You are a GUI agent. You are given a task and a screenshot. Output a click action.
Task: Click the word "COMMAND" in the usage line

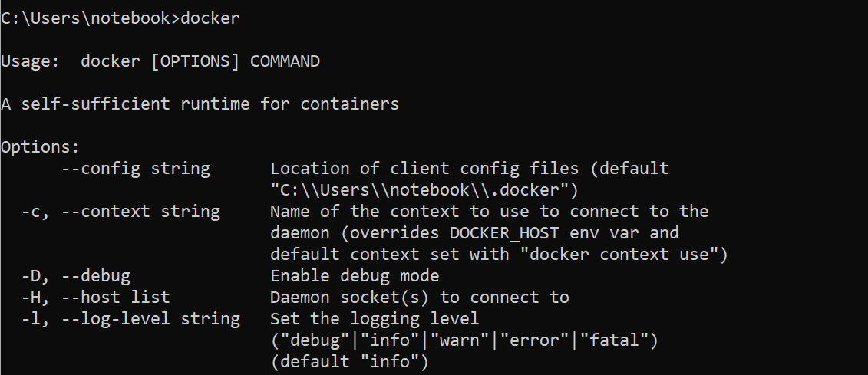285,61
